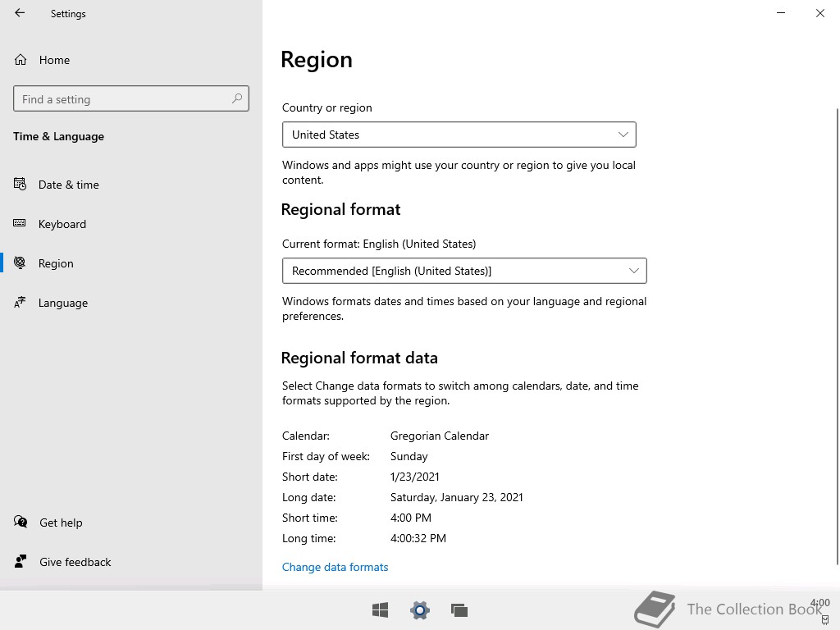840x630 pixels.
Task: Click the Sunday first day value
Action: tap(409, 456)
